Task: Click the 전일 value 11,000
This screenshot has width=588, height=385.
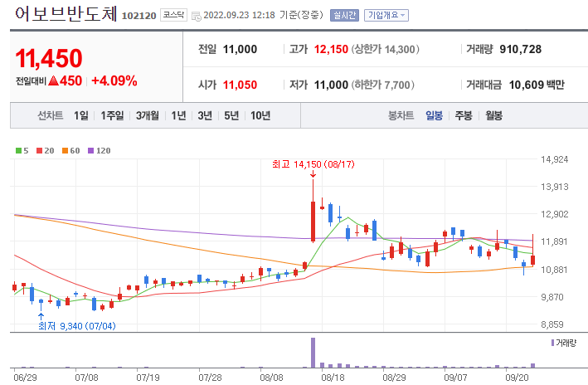Action: tap(240, 49)
